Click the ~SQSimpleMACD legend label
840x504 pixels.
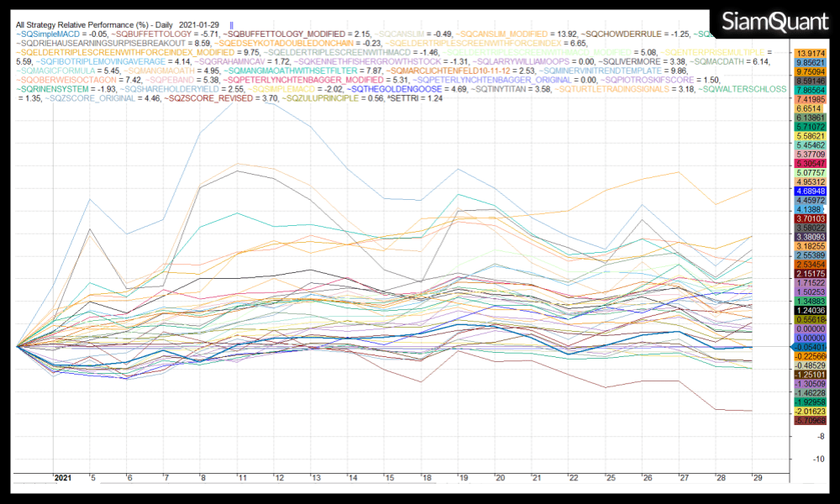(x=46, y=34)
